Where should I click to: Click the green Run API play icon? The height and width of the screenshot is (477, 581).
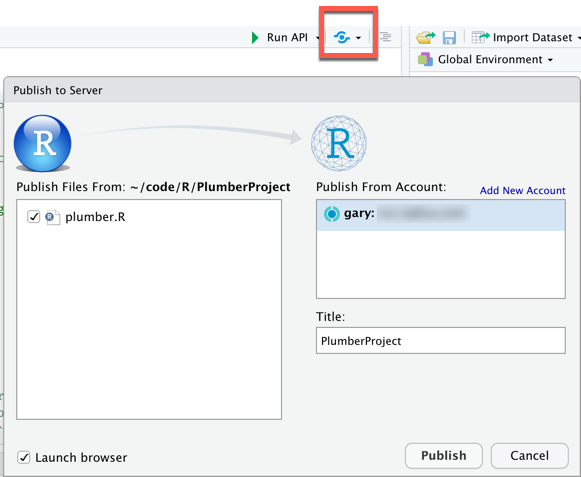pos(255,37)
